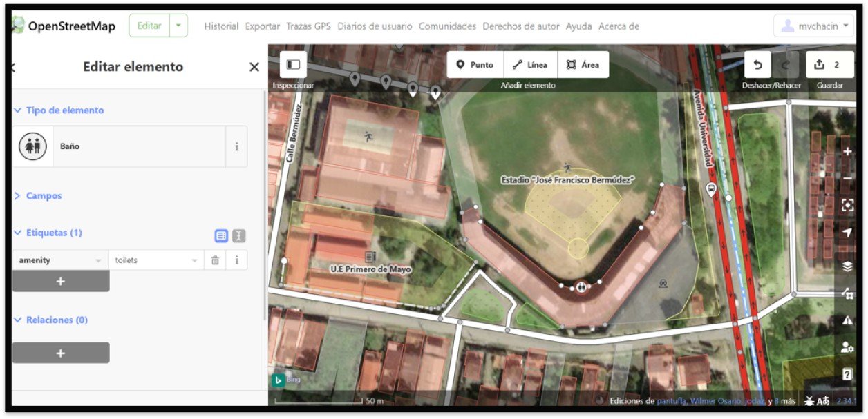This screenshot has height=419, width=868.
Task: Click the undo arrow button
Action: click(x=758, y=64)
